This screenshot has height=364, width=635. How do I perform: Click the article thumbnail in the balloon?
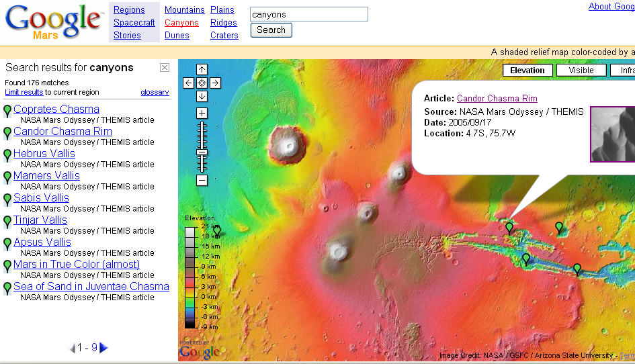613,134
